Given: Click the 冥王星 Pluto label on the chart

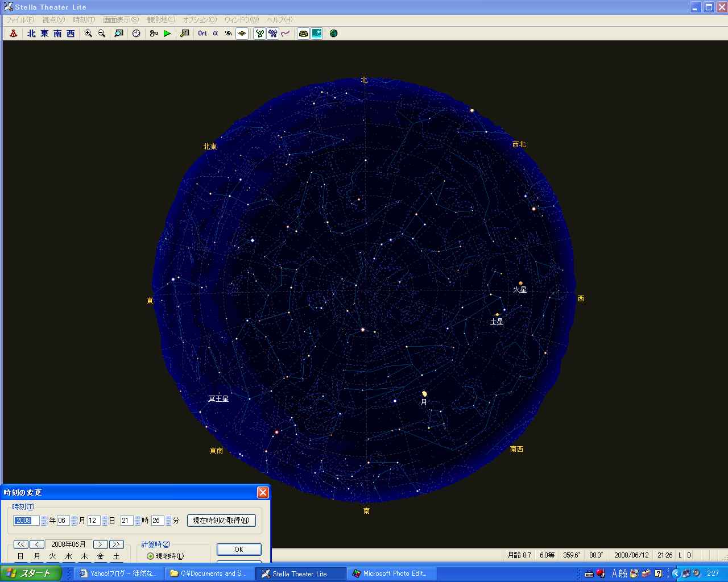Looking at the screenshot, I should (218, 399).
